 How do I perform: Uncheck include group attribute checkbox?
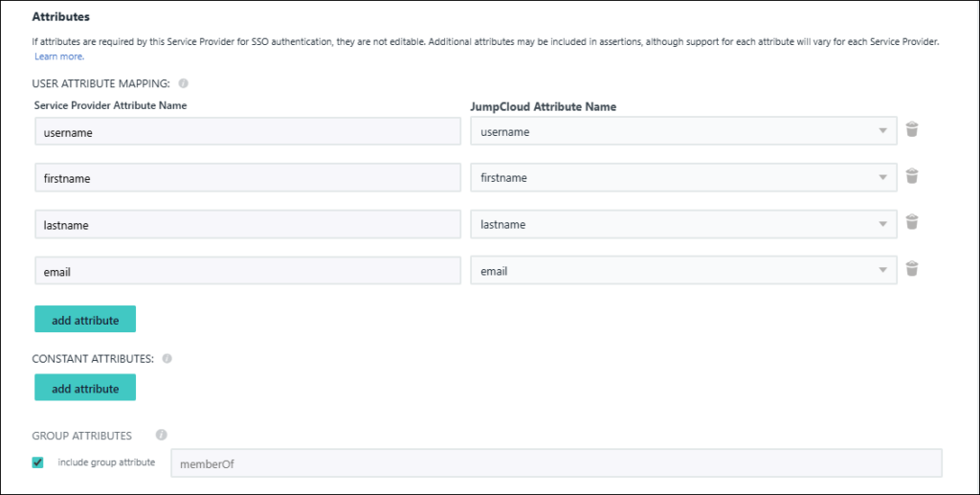coord(38,462)
